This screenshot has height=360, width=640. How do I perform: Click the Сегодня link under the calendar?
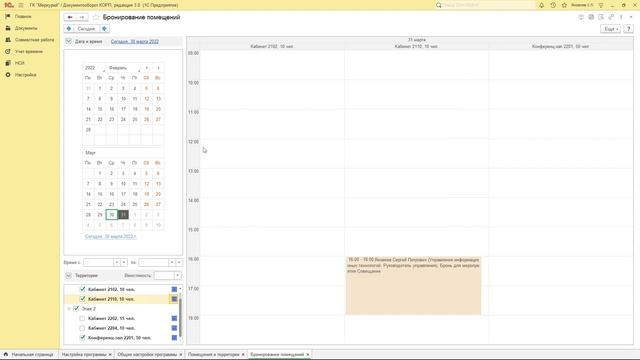point(110,236)
